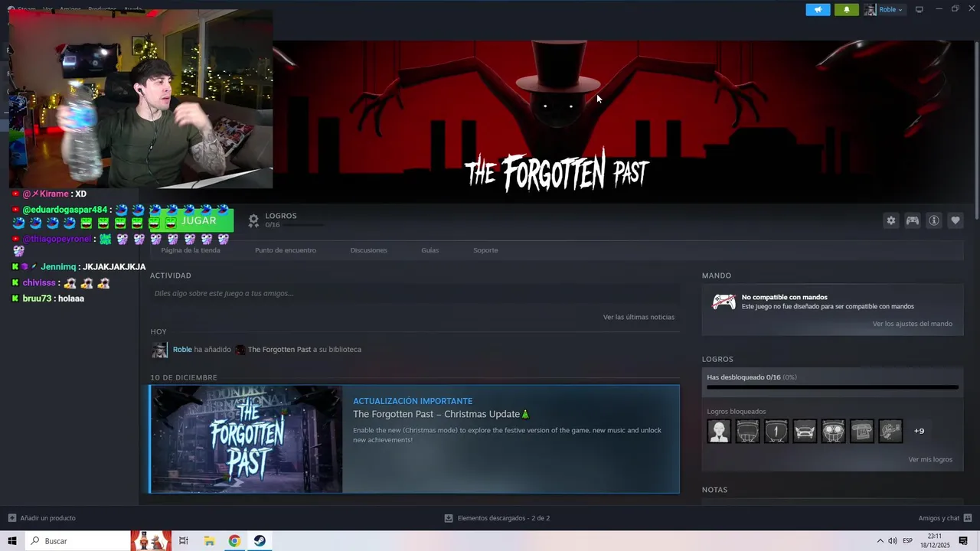This screenshot has height=551, width=980.
Task: Click the activity input "Diles algo sobre este juego"
Action: pyautogui.click(x=414, y=293)
